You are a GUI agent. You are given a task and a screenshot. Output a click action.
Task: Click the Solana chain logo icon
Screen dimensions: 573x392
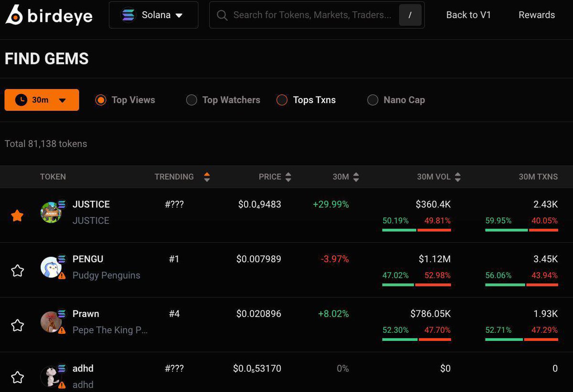click(x=128, y=15)
